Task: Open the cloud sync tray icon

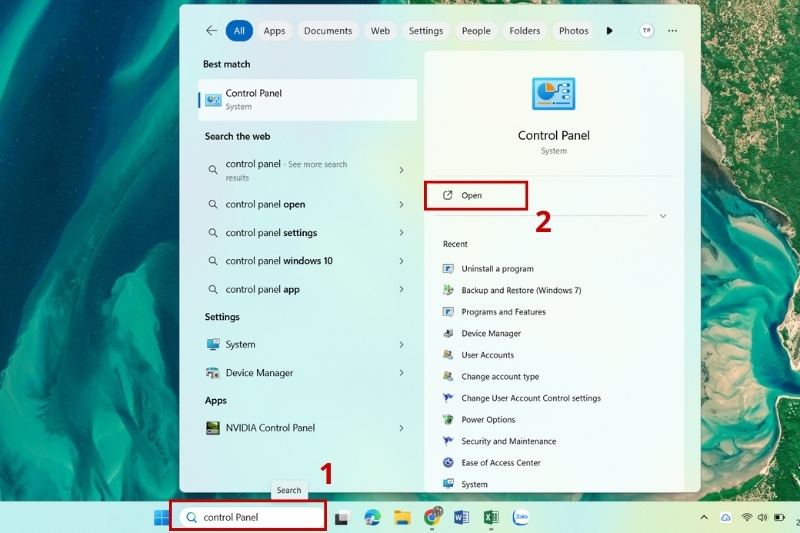Action: pyautogui.click(x=725, y=517)
